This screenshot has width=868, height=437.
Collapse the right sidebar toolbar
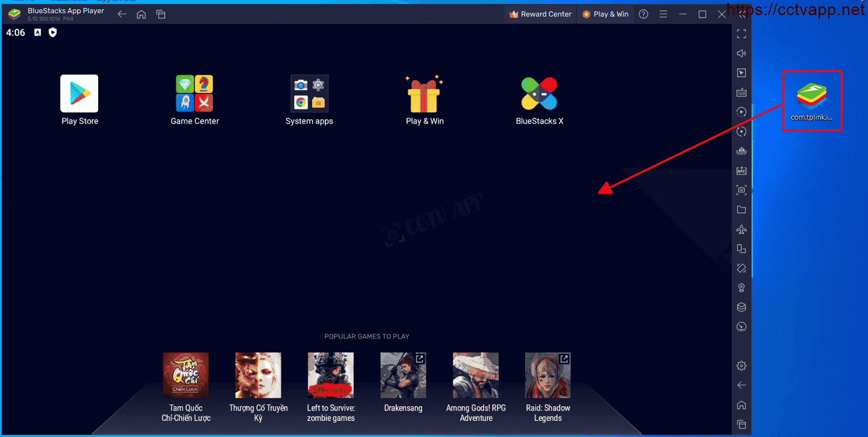pyautogui.click(x=742, y=15)
